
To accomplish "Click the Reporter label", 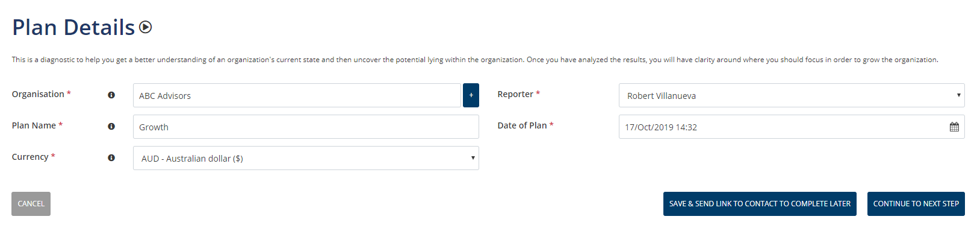I will (515, 94).
